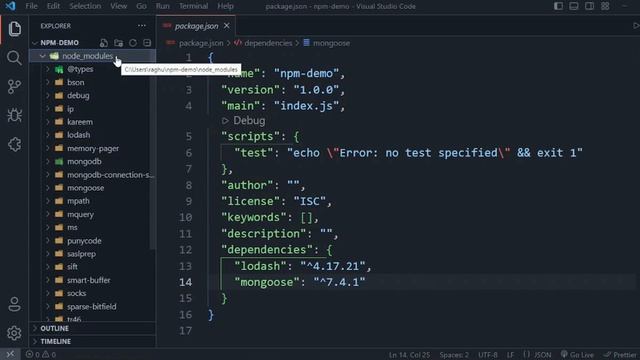Screen dimensions: 640x360
Task: Select the memory-pager folder
Action: click(x=92, y=148)
